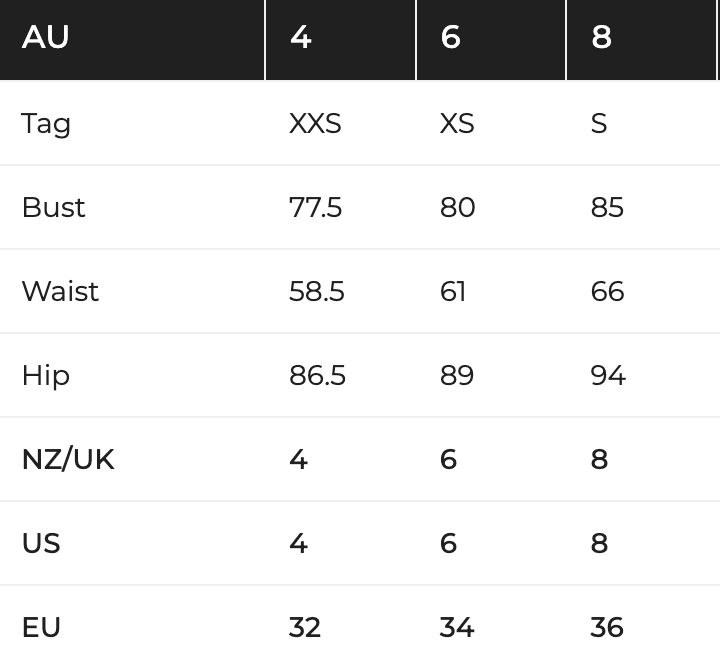Click the 85 bust measurement

point(607,207)
